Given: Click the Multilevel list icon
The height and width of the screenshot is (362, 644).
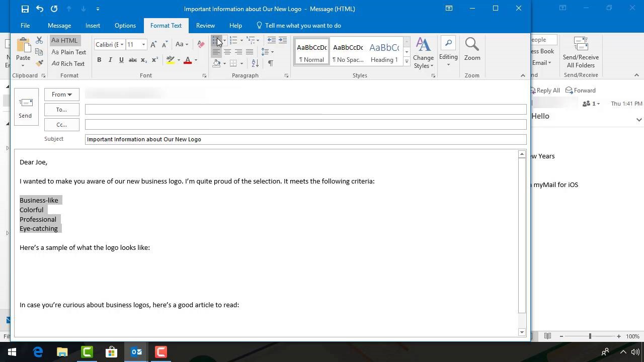Looking at the screenshot, I should [x=251, y=40].
